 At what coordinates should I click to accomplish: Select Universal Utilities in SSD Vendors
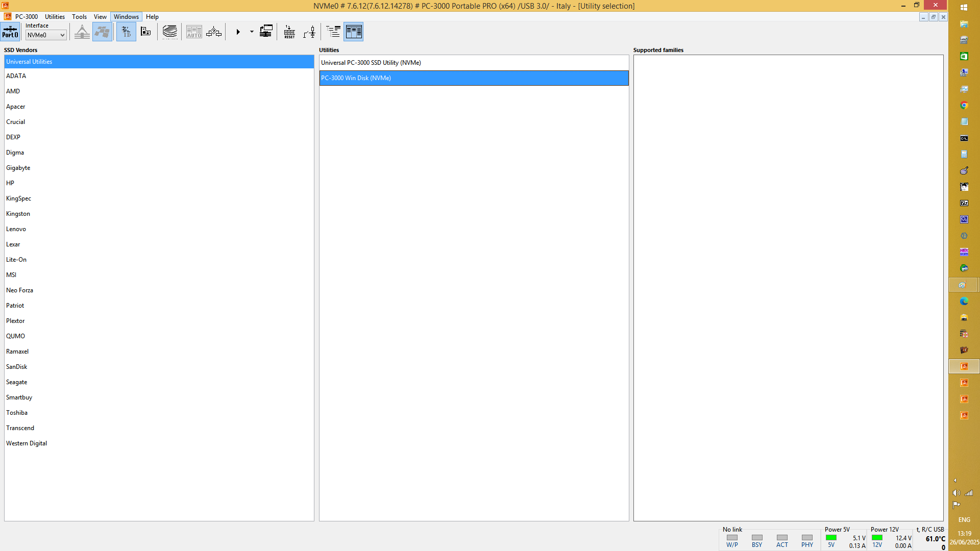159,62
